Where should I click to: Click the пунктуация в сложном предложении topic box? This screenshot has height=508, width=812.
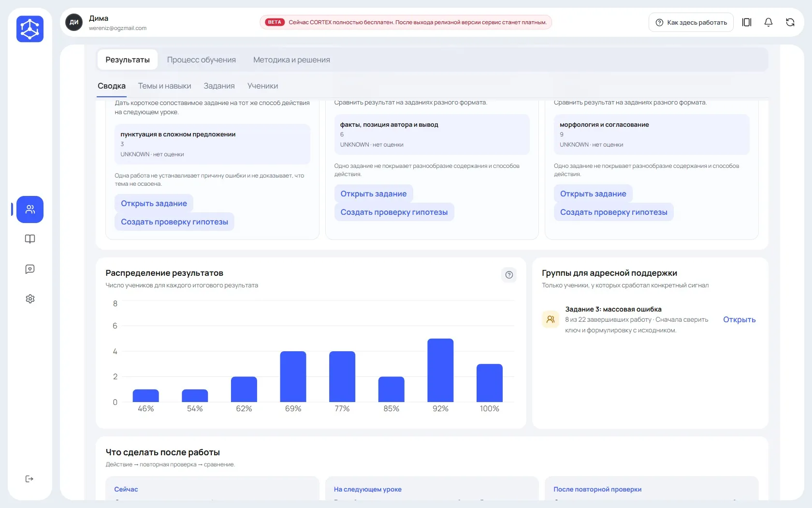tap(212, 144)
